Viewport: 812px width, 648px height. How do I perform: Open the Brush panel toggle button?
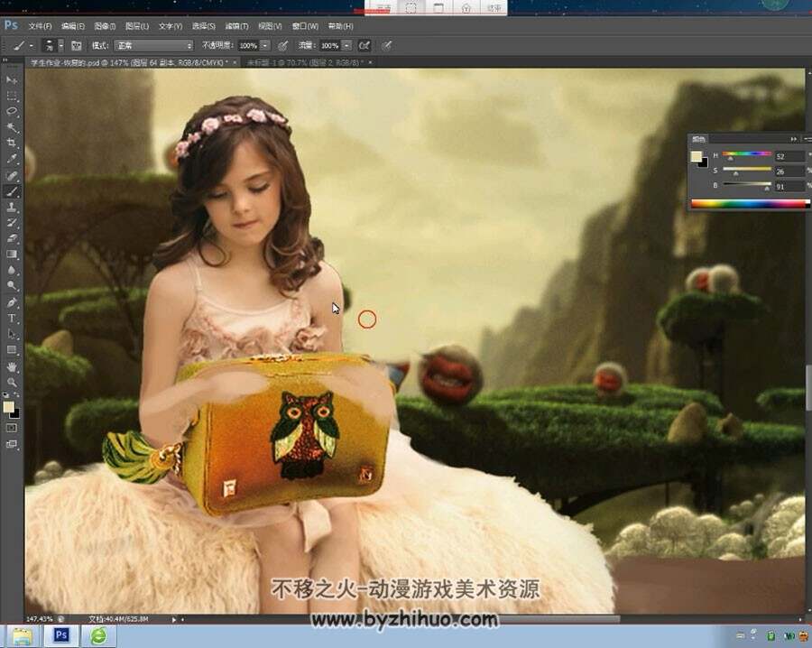pos(76,46)
